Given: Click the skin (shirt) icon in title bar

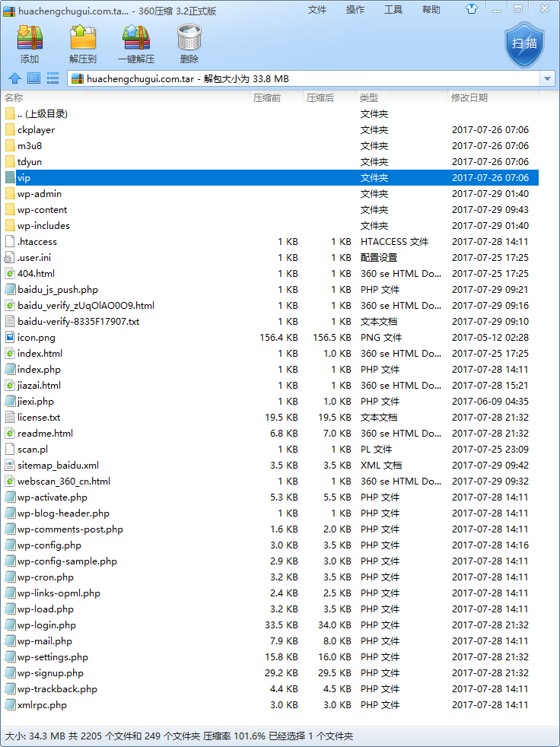Looking at the screenshot, I should tap(471, 9).
